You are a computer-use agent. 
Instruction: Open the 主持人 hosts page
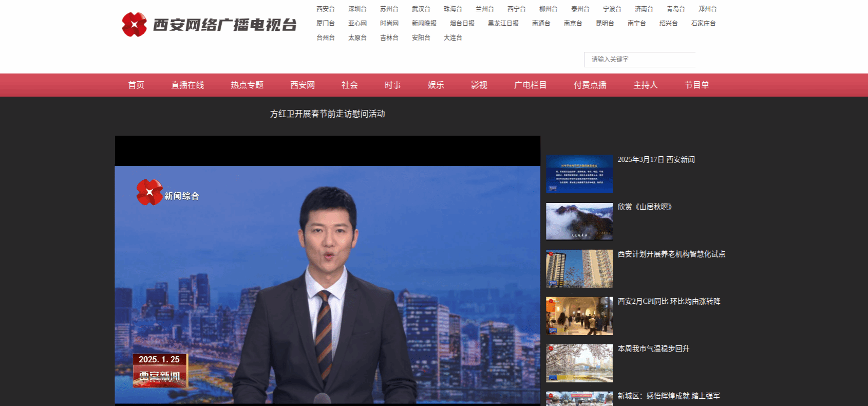click(646, 85)
